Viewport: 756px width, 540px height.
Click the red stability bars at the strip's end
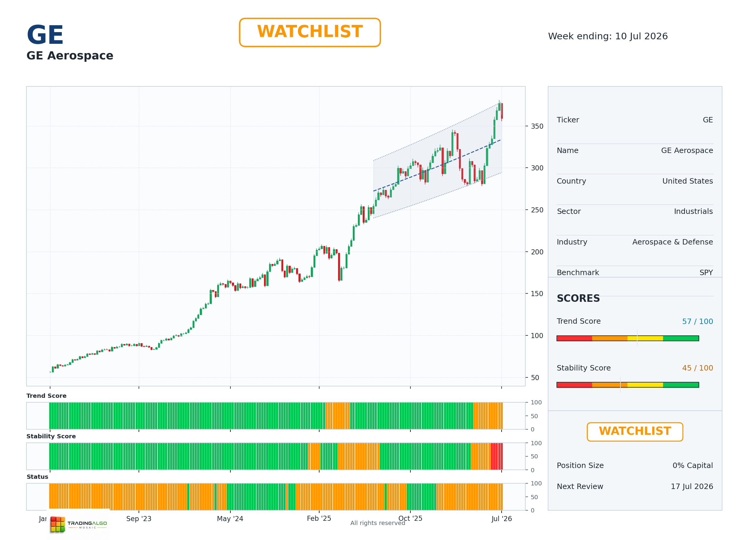497,456
